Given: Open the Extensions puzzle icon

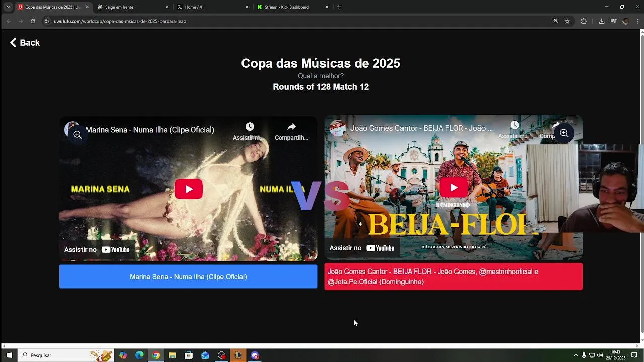Looking at the screenshot, I should (x=584, y=21).
